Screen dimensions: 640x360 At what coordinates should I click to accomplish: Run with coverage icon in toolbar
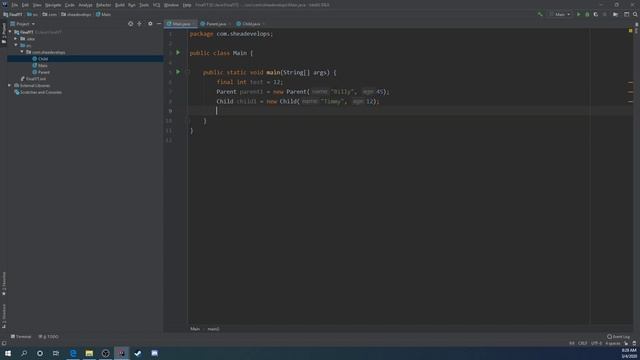596,14
